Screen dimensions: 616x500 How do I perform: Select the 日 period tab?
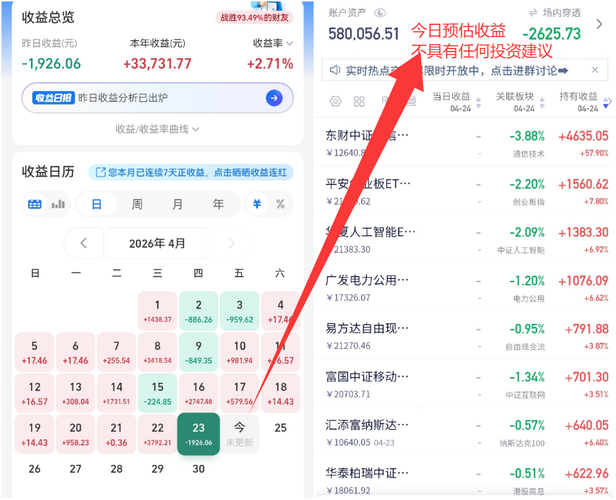tap(97, 204)
